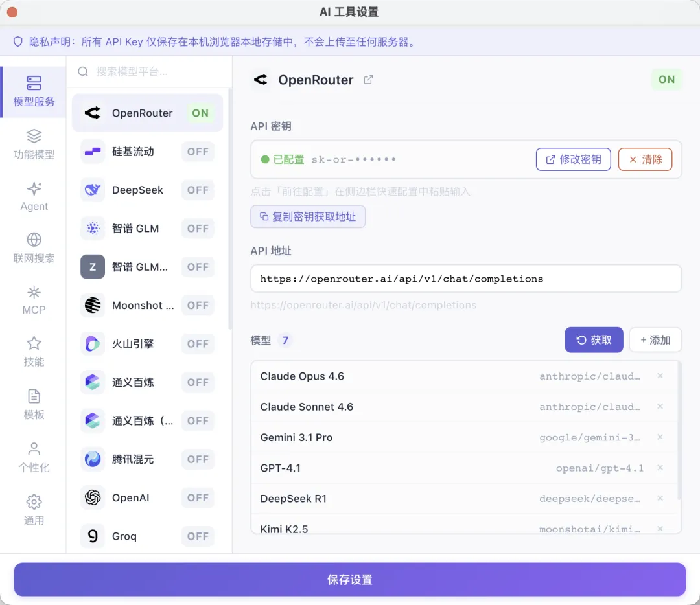Click the green 已配置 status indicator
This screenshot has height=605, width=700.
(265, 159)
